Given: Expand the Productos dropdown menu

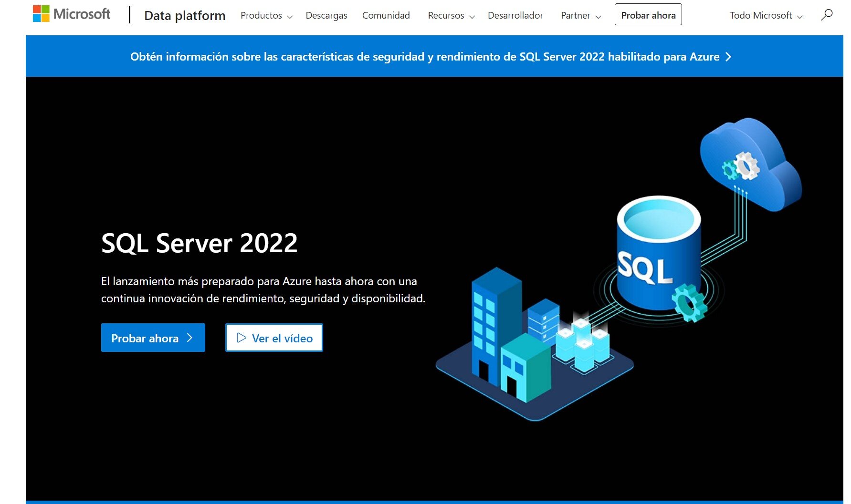Looking at the screenshot, I should [x=266, y=15].
